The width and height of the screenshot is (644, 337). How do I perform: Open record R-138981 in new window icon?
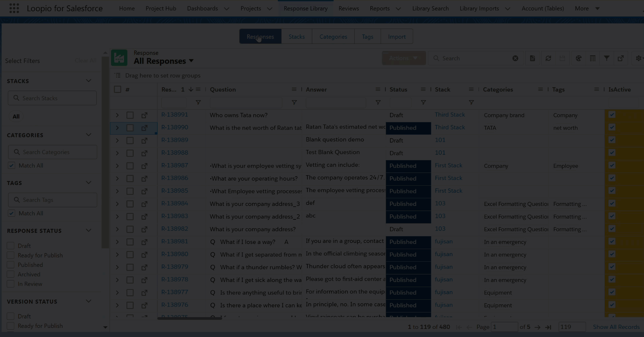(x=144, y=242)
